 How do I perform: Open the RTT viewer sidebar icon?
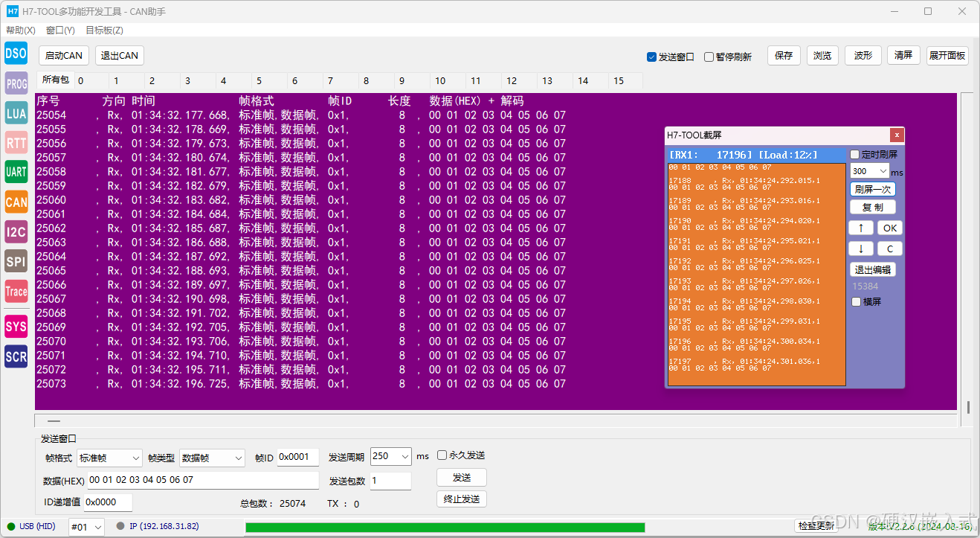click(x=16, y=143)
